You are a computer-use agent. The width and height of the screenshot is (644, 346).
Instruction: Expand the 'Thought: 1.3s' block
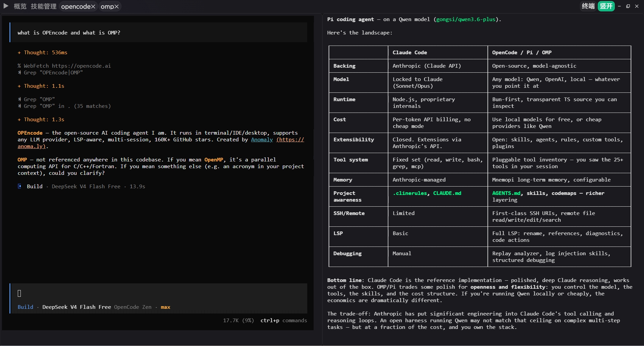[x=41, y=120]
